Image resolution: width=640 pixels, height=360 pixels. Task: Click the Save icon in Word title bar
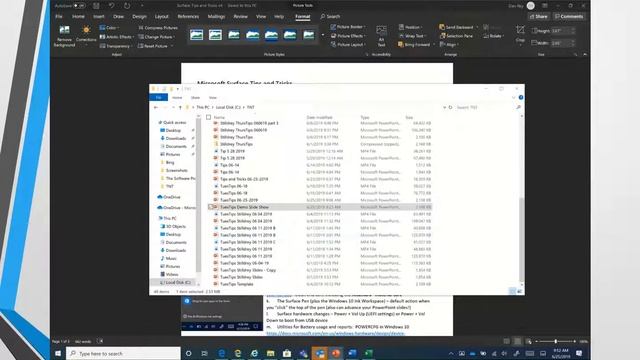pos(96,6)
